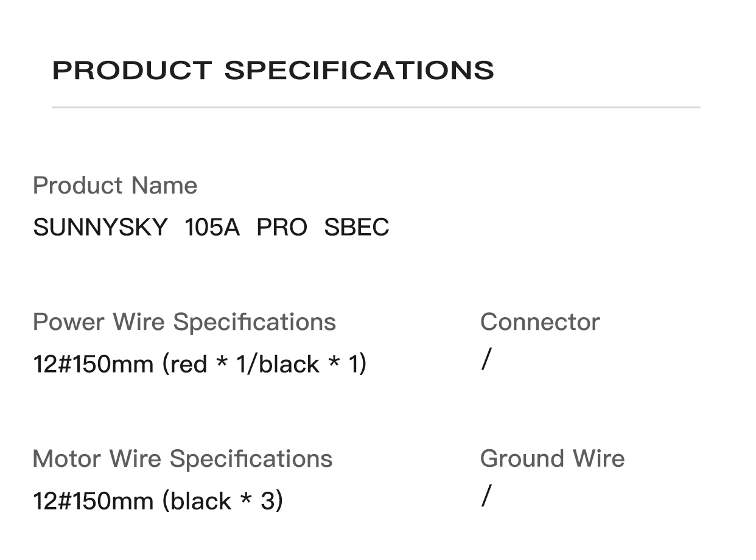The width and height of the screenshot is (756, 560).
Task: Click the word SPECIFICATIONS in the heading
Action: click(x=359, y=70)
